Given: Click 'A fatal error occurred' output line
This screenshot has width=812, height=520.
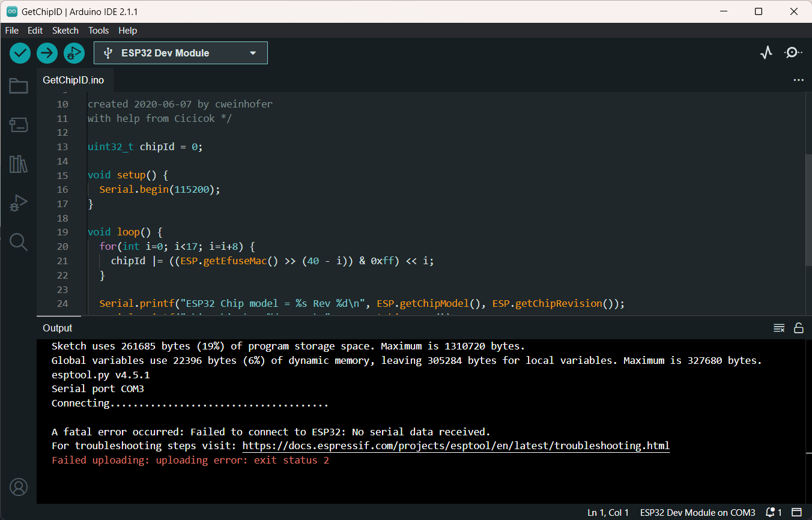Looking at the screenshot, I should pos(271,432).
